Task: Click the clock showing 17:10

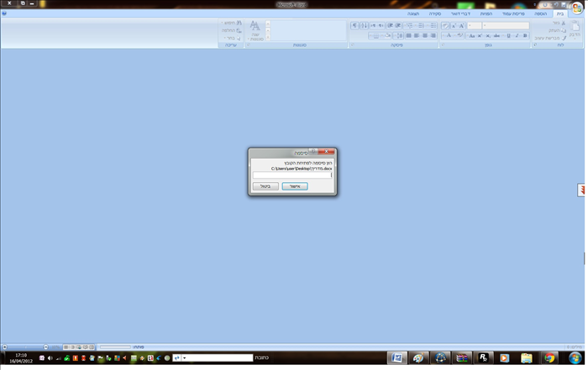Action: coord(21,355)
